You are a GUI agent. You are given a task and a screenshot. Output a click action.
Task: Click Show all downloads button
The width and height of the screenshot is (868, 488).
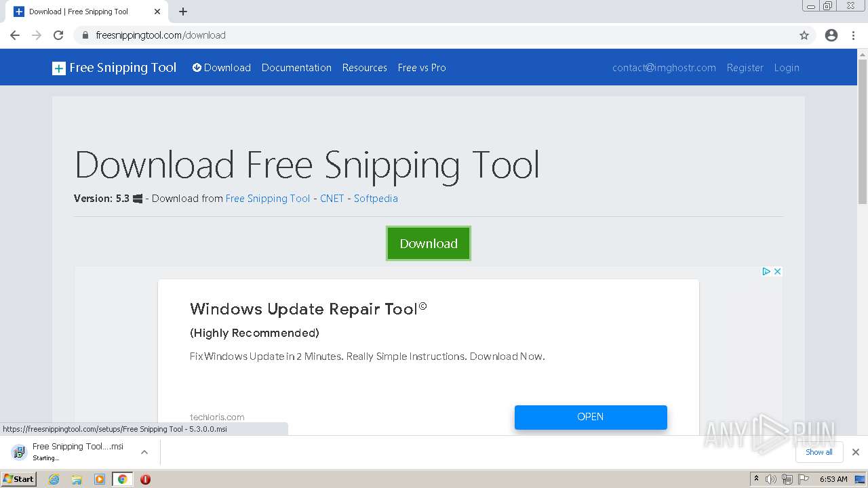click(819, 452)
